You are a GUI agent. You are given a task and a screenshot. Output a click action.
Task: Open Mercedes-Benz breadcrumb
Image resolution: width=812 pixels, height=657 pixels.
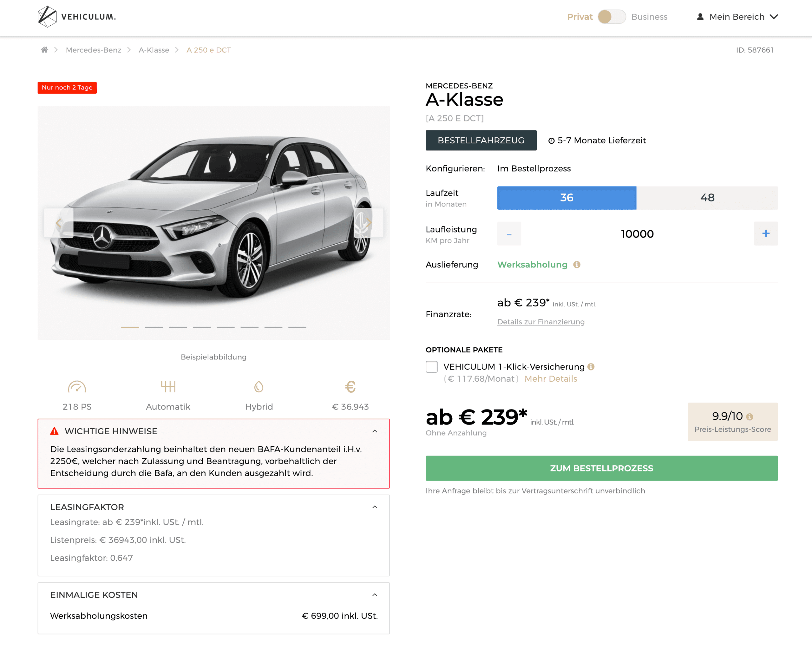(x=94, y=50)
